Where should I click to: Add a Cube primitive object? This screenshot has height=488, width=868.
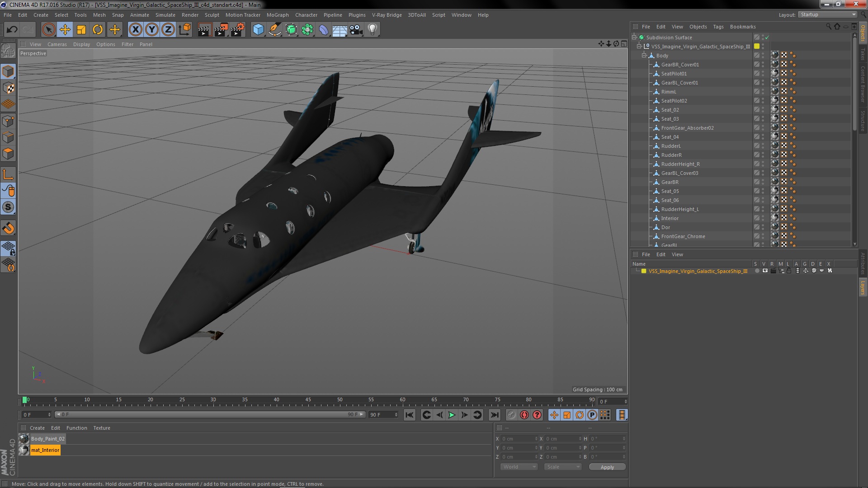(x=258, y=30)
